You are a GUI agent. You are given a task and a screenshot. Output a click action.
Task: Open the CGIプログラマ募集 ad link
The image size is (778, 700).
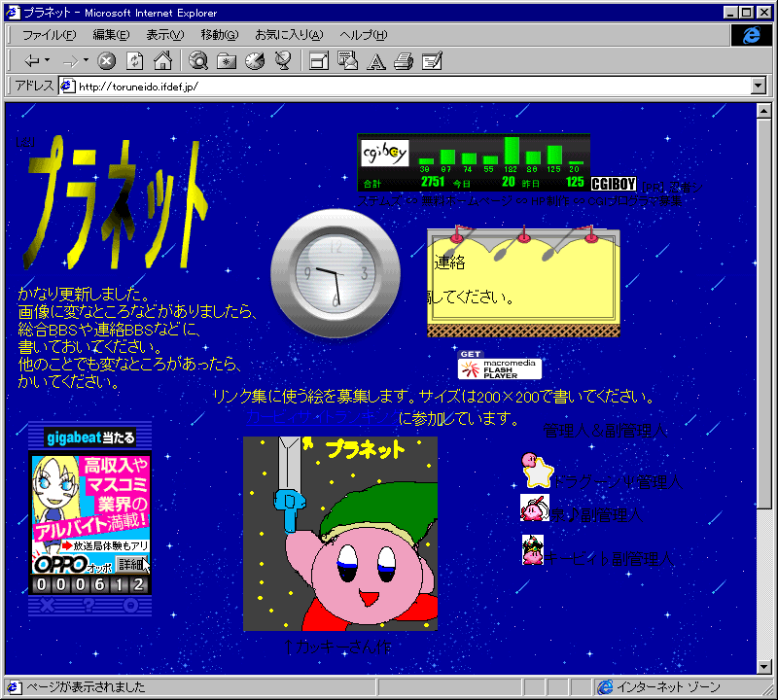[635, 201]
